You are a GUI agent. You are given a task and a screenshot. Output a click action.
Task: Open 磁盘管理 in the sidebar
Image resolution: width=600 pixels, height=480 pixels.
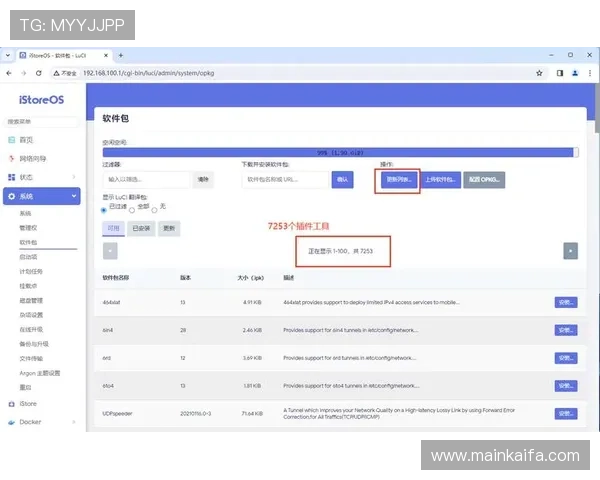tap(31, 299)
